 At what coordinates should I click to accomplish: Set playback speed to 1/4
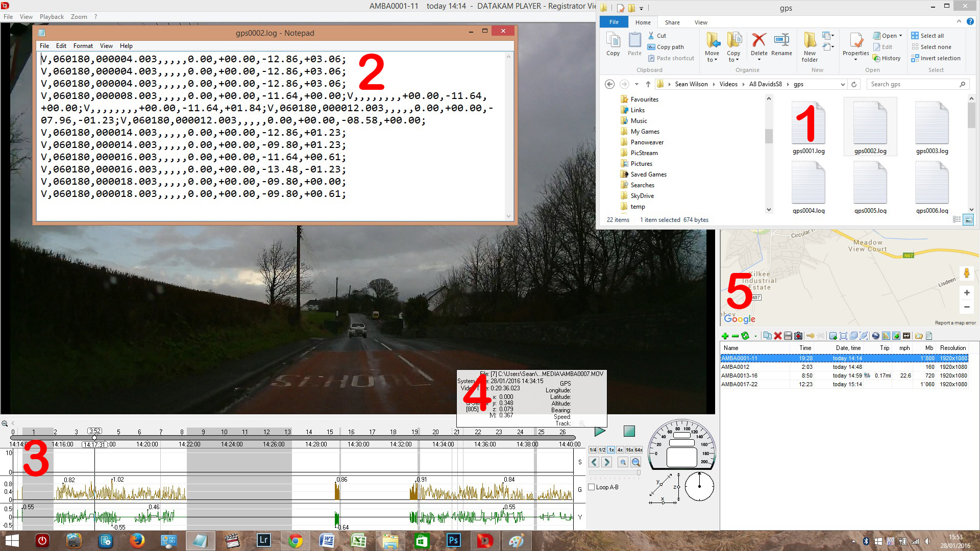tap(593, 450)
